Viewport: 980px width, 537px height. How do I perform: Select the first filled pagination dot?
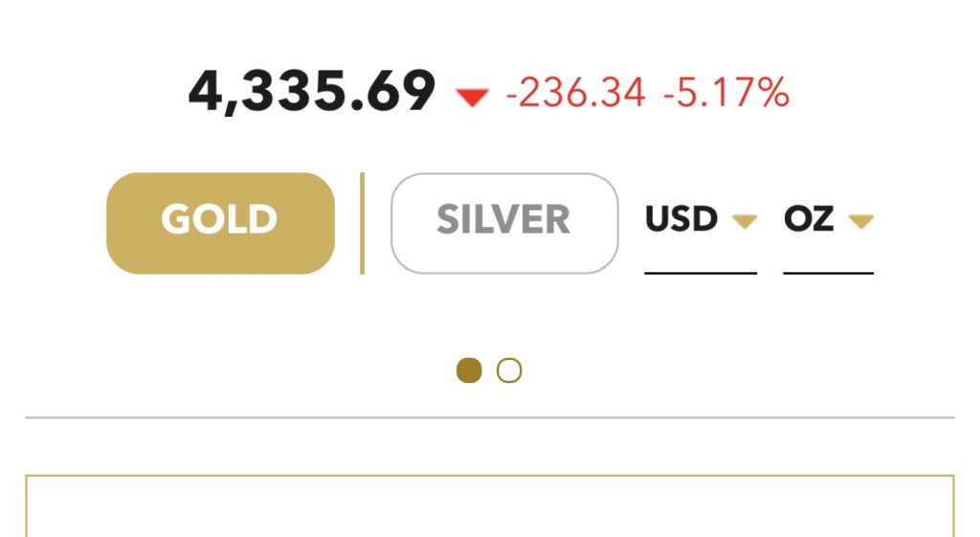tap(469, 370)
